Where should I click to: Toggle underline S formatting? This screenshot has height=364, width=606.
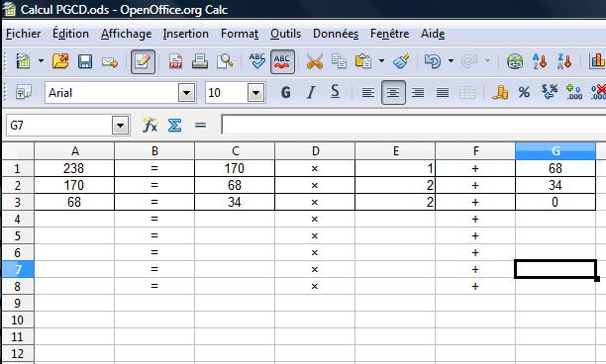pyautogui.click(x=335, y=92)
